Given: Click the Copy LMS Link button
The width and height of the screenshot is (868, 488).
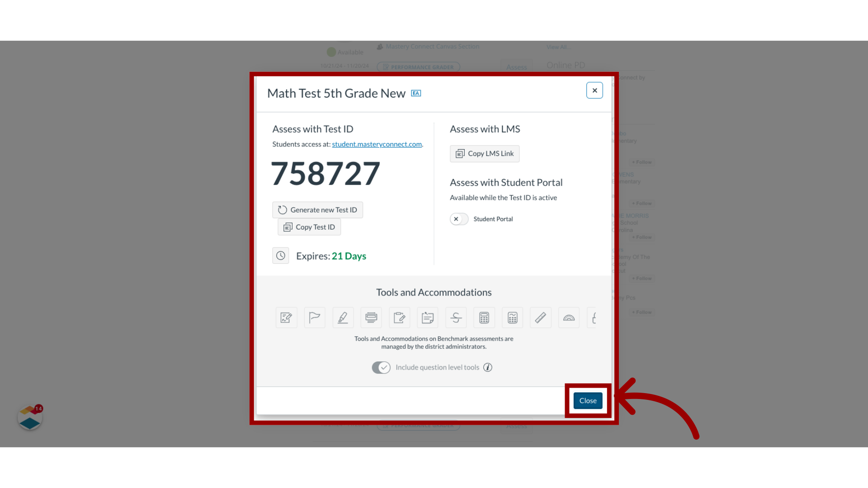Looking at the screenshot, I should pos(485,153).
